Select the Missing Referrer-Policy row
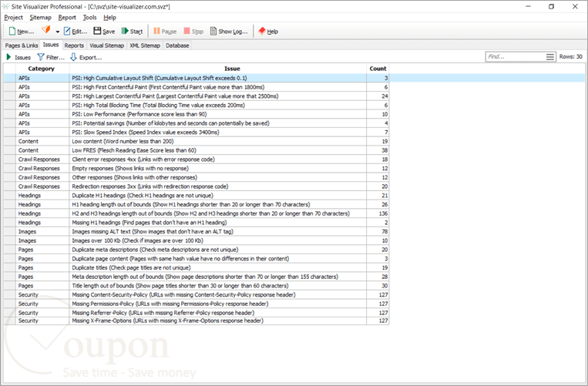Screen dimensions: 588x386 point(197,313)
